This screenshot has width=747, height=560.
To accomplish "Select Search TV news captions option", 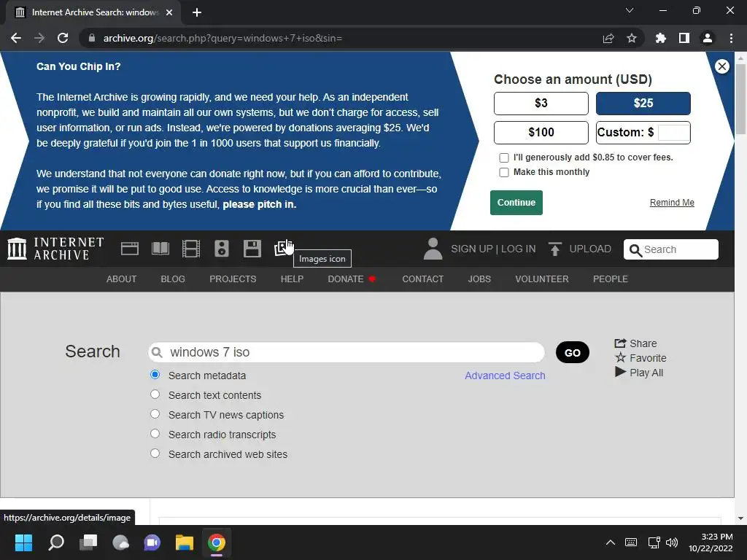I will coord(155,414).
